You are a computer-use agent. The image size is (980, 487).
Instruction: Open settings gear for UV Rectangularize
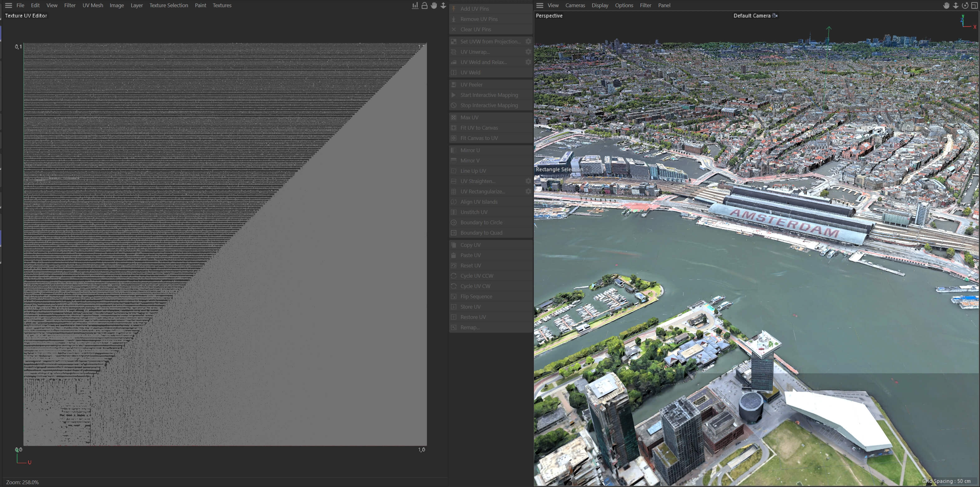pos(528,191)
